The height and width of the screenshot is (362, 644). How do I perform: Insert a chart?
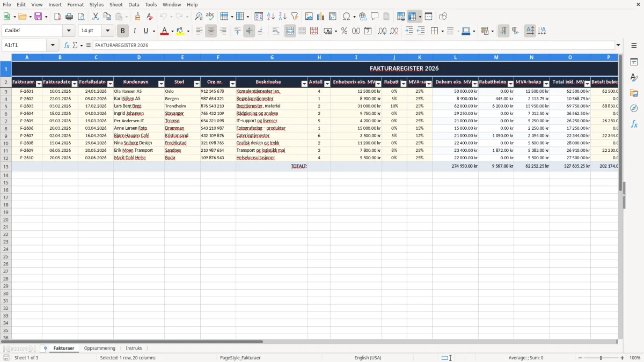coord(321,17)
